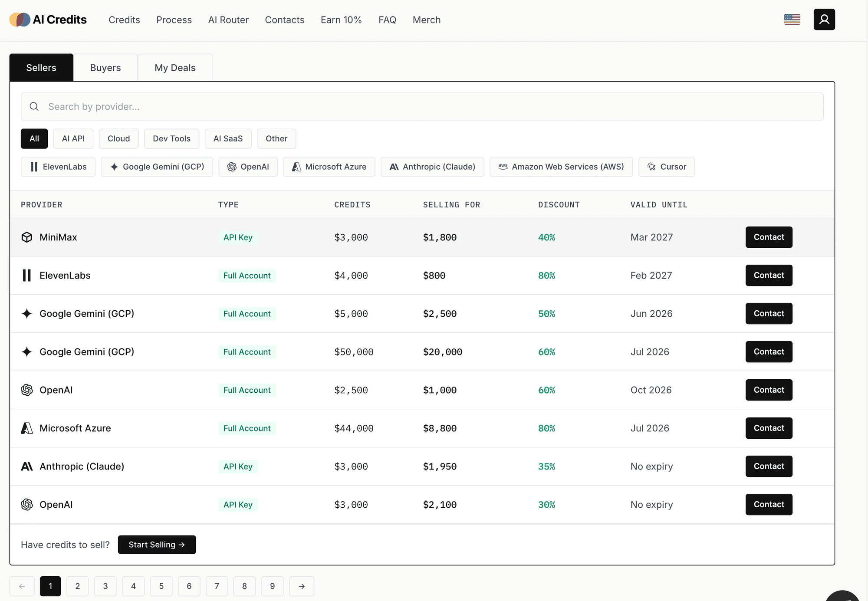This screenshot has height=601, width=868.
Task: Select the Other category filter
Action: [x=276, y=139]
